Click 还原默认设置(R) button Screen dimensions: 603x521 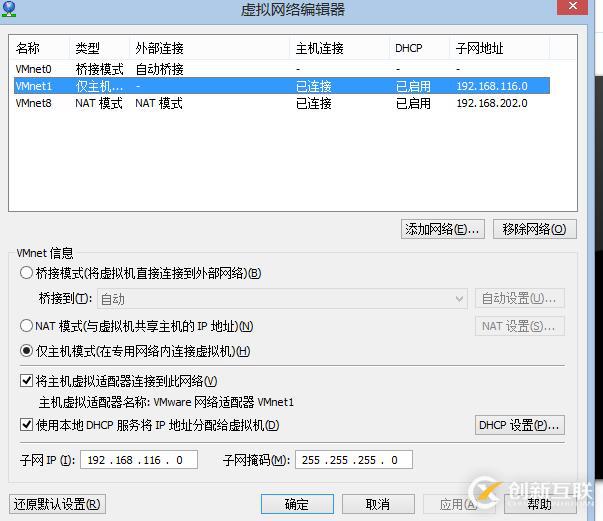(57, 504)
